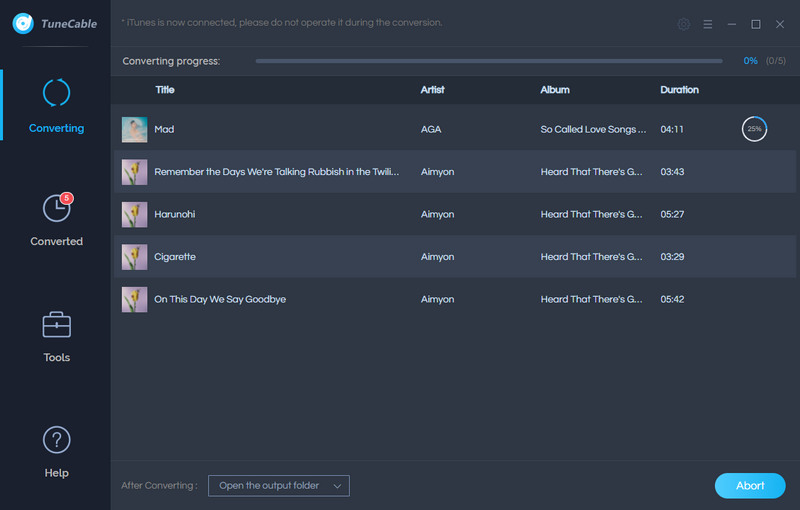Click the 03:29 duration value
Viewport: 800px width, 510px height.
tap(672, 257)
